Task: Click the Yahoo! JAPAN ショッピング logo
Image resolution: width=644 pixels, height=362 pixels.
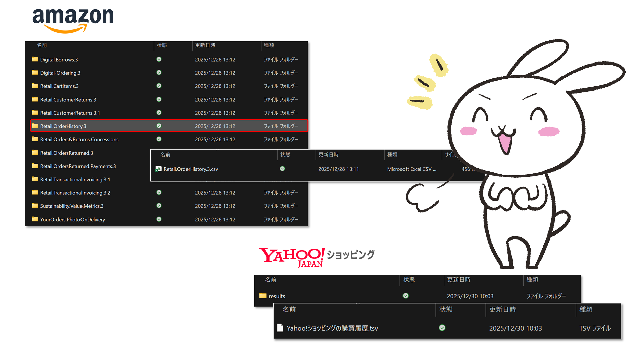Action: coord(316,257)
